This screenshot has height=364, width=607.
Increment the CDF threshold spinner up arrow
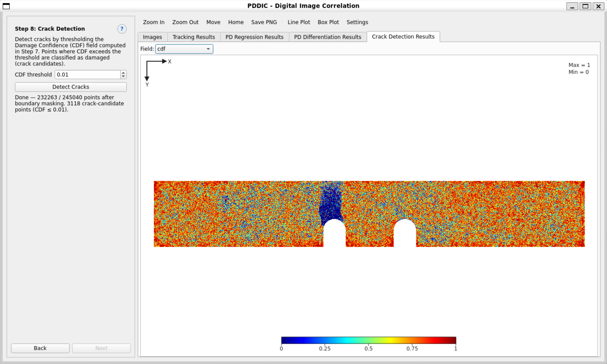tap(123, 73)
